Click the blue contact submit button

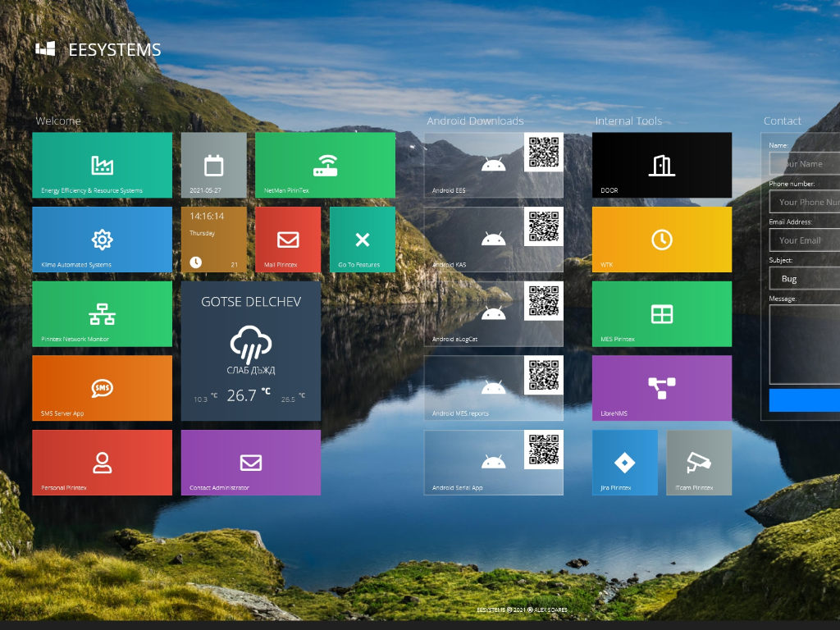pos(805,400)
